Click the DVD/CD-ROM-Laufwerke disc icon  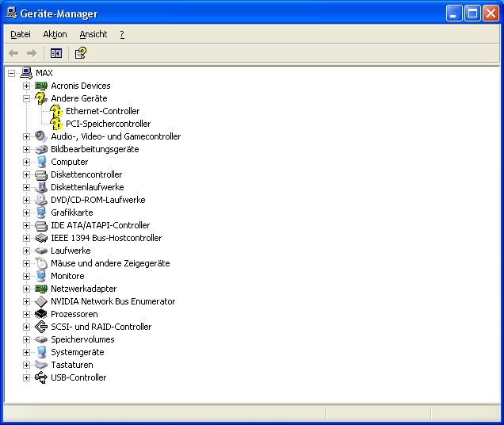(x=41, y=200)
